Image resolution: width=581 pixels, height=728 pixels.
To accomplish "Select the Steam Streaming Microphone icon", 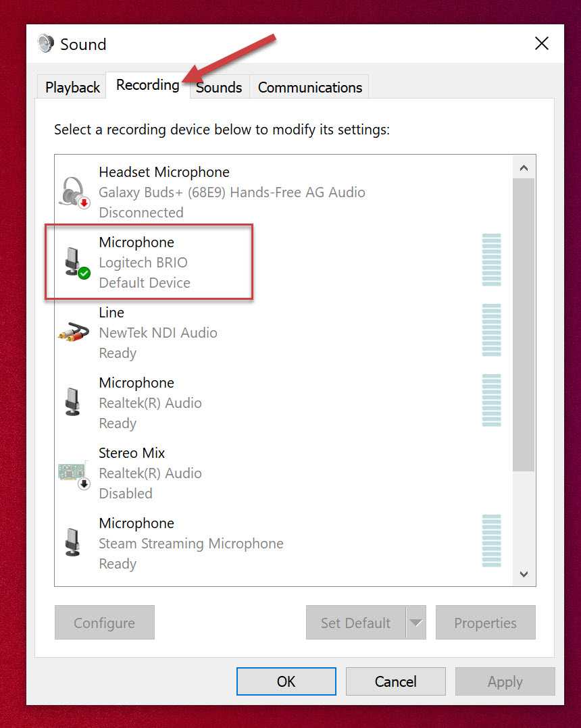I will [x=74, y=543].
